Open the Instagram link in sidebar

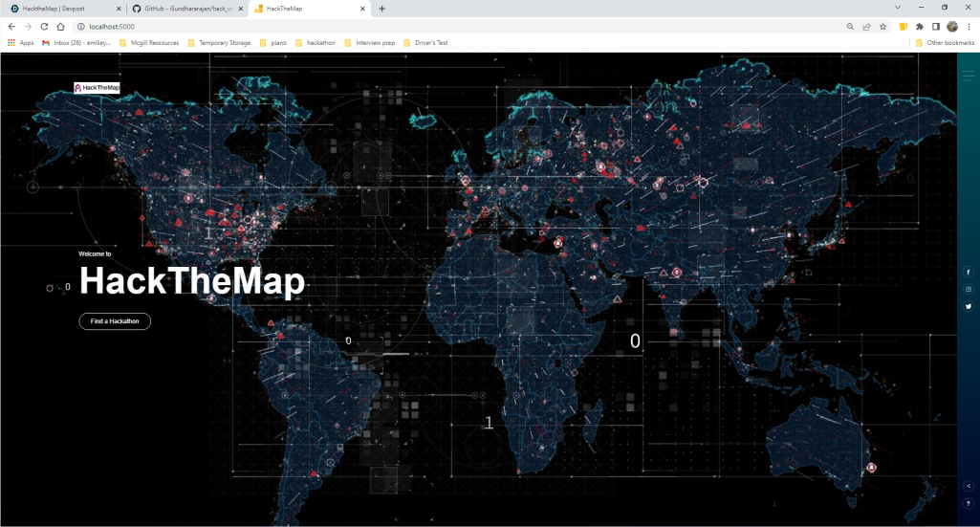click(969, 289)
